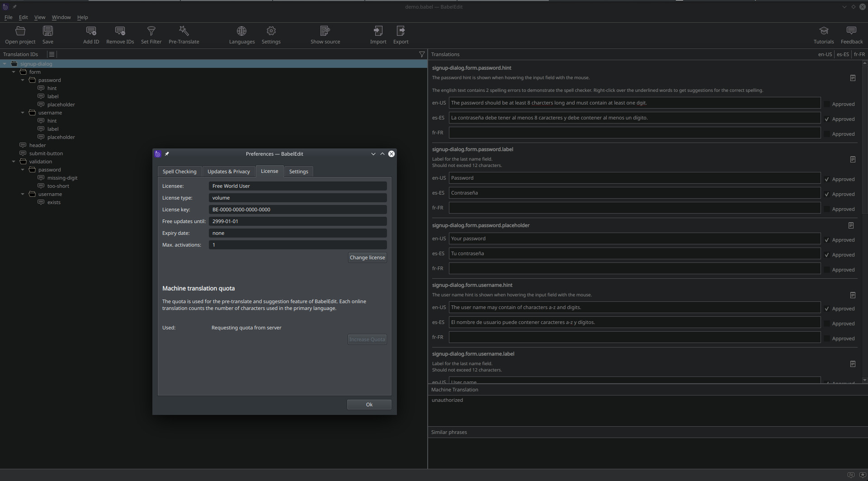
Task: Click Translations panel scrollbar down arrow
Action: pyautogui.click(x=864, y=380)
